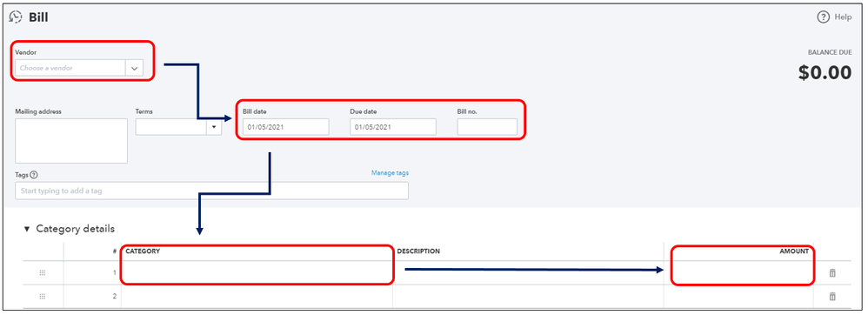Click the Description cell in row 1
868x315 pixels.
click(x=528, y=273)
